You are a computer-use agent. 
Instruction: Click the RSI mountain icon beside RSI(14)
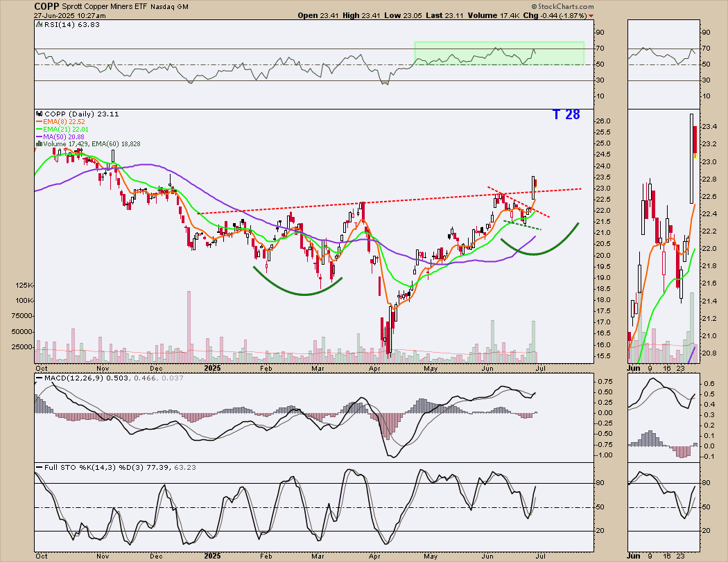(x=39, y=24)
